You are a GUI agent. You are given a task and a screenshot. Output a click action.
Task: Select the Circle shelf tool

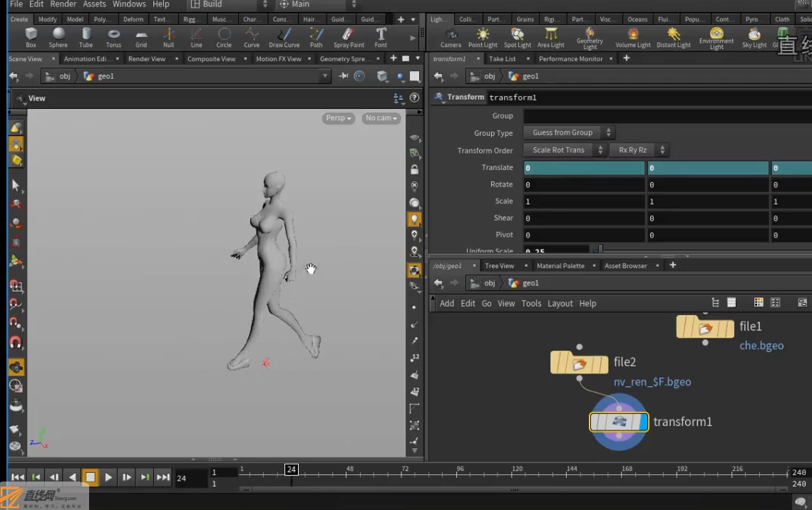tap(224, 38)
